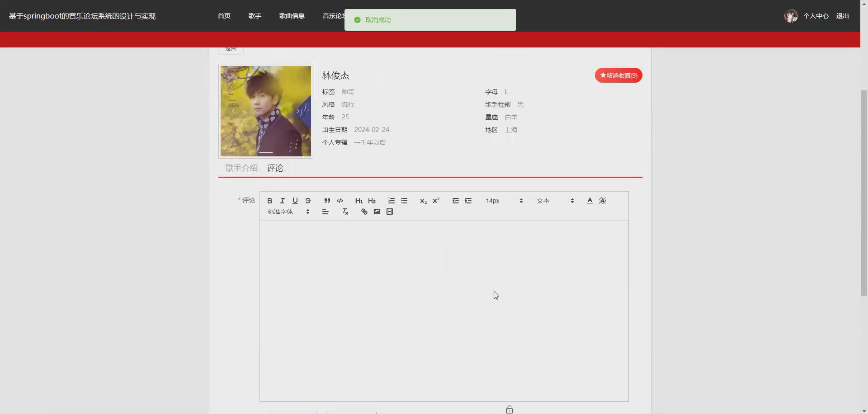Toggle subscript formatting
This screenshot has height=414, width=868.
pos(423,201)
